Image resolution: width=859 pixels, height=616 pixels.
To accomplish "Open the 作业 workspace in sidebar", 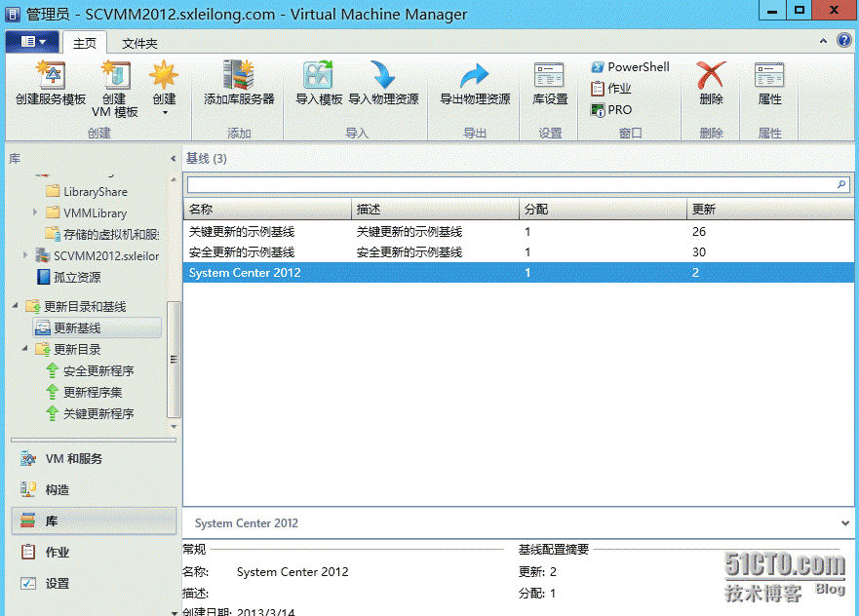I will pos(94,552).
